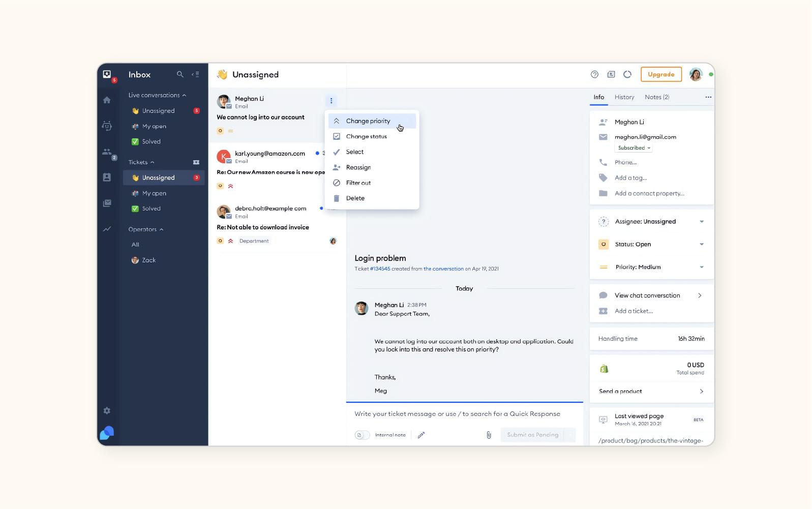Image resolution: width=812 pixels, height=509 pixels.
Task: Click the Shopify bag icon
Action: click(x=604, y=369)
